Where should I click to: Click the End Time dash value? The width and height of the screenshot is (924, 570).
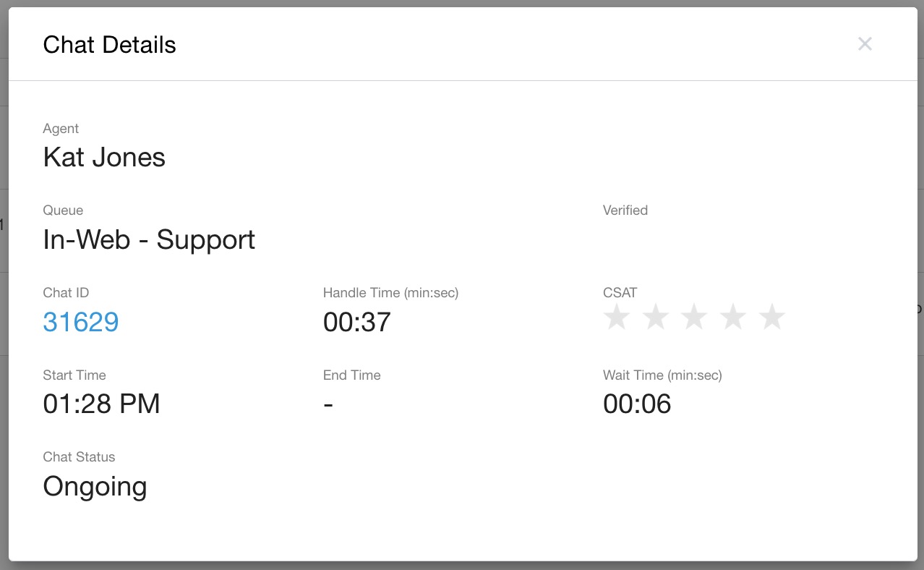[x=328, y=404]
